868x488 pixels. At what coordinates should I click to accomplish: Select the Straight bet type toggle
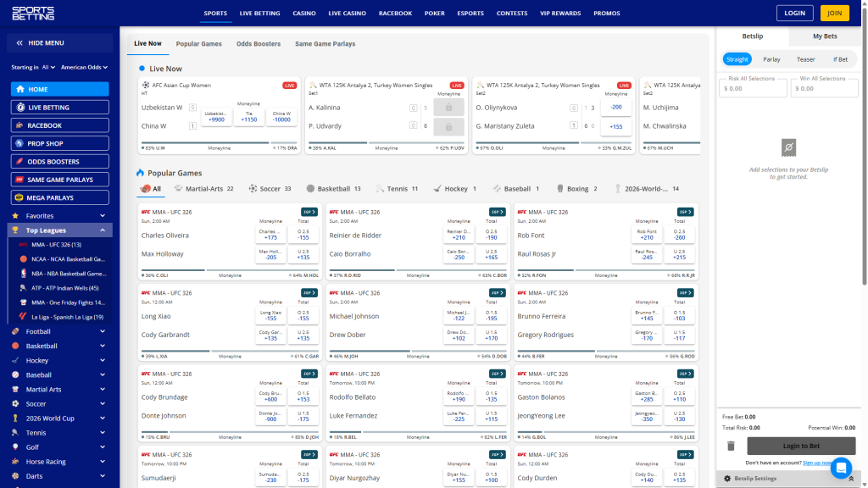click(737, 58)
